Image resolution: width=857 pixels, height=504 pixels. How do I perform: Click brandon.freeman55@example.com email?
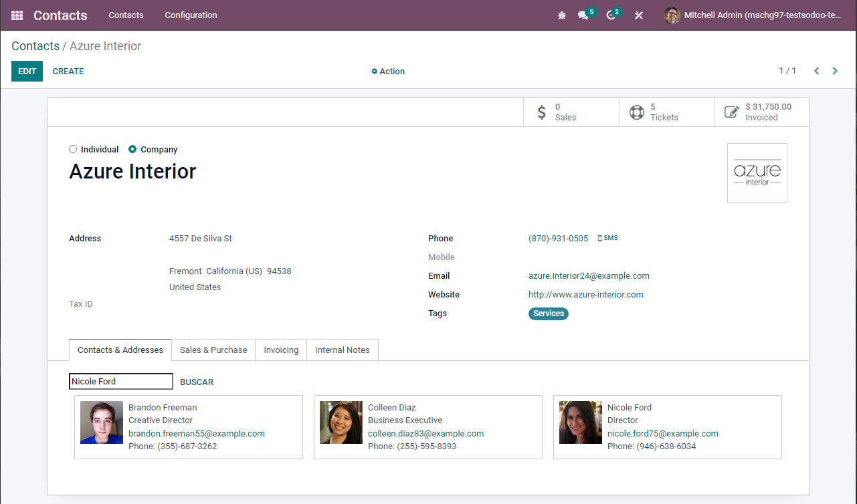tap(197, 434)
